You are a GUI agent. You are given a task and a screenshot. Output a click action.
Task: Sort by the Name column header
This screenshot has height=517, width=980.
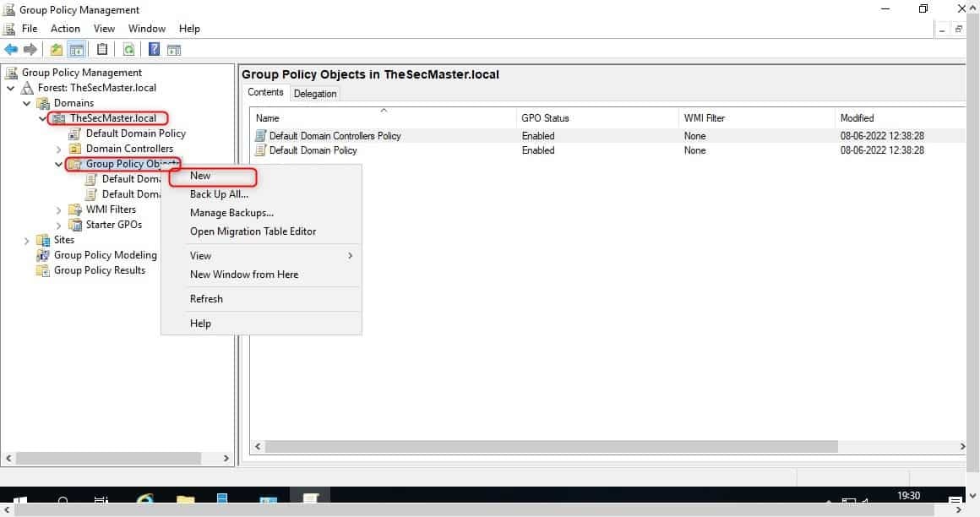point(384,118)
